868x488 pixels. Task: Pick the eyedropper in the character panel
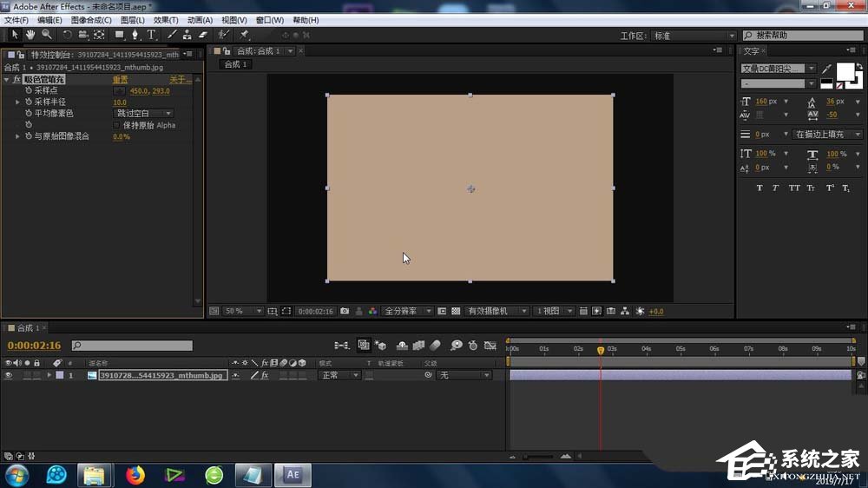point(827,68)
